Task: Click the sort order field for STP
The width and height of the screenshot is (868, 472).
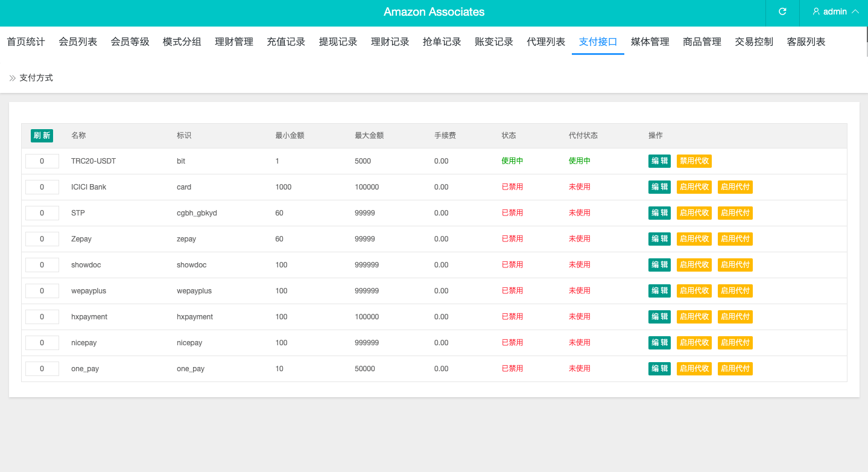Action: 42,213
